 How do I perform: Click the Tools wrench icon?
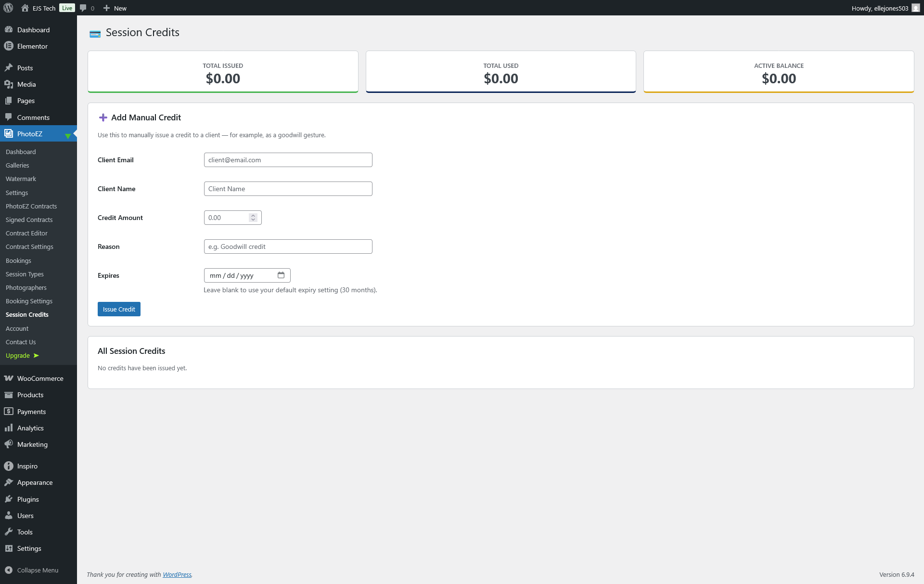pyautogui.click(x=9, y=532)
